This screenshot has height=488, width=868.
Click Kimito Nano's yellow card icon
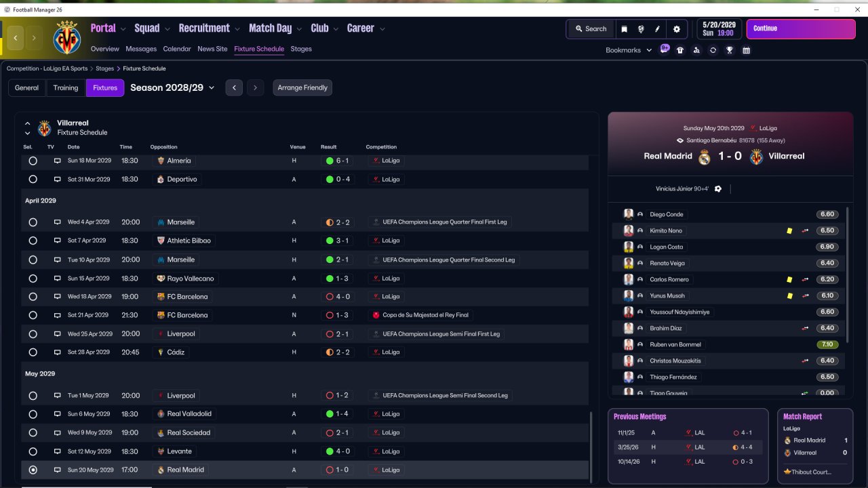click(x=789, y=231)
